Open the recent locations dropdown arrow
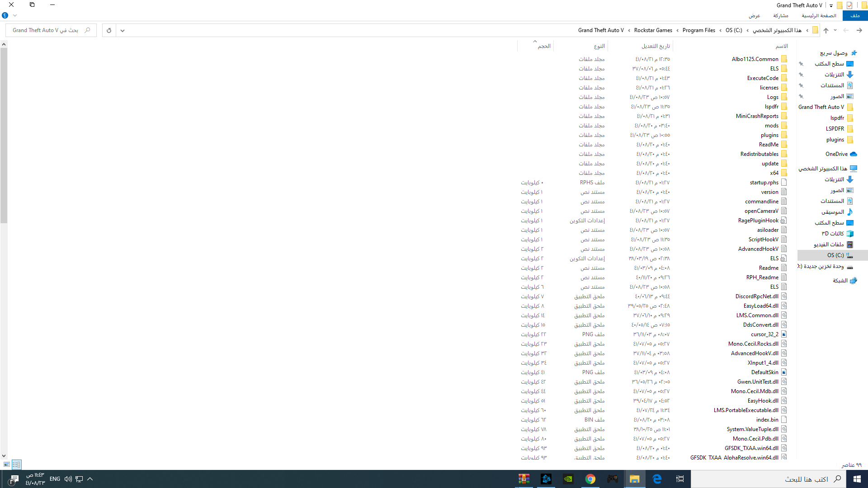The image size is (868, 488). [x=835, y=30]
